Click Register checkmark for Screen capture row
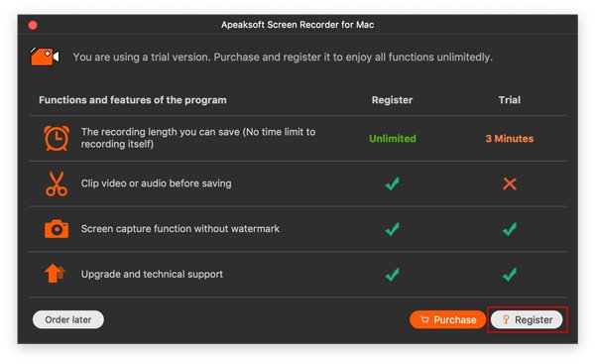This screenshot has width=595, height=364. (392, 229)
